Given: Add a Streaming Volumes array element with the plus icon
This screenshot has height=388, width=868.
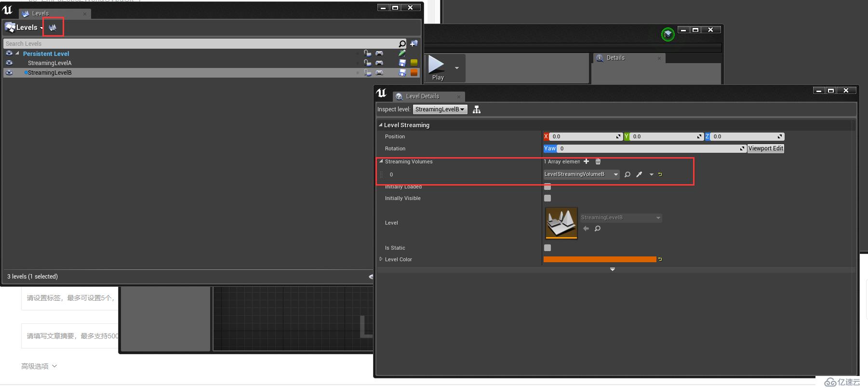Looking at the screenshot, I should pos(587,161).
